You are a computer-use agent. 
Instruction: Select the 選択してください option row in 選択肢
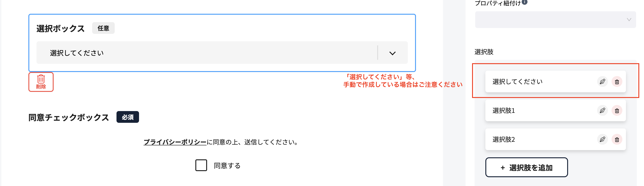tap(555, 82)
